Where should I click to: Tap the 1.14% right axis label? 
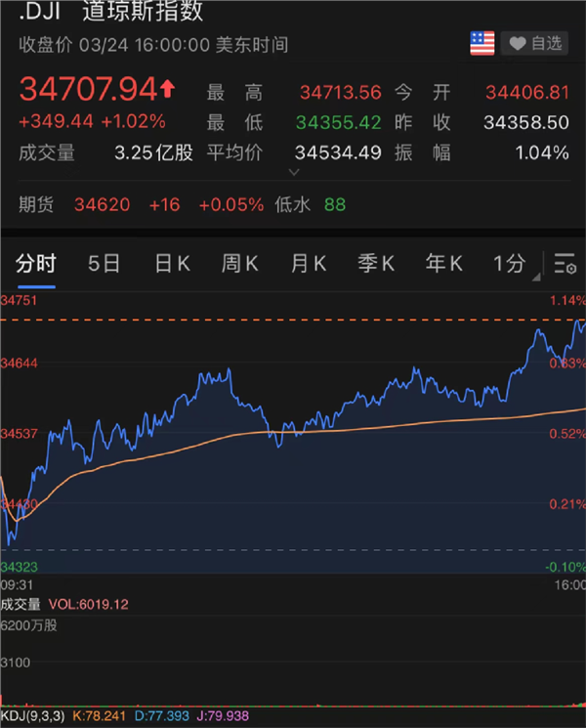click(567, 300)
